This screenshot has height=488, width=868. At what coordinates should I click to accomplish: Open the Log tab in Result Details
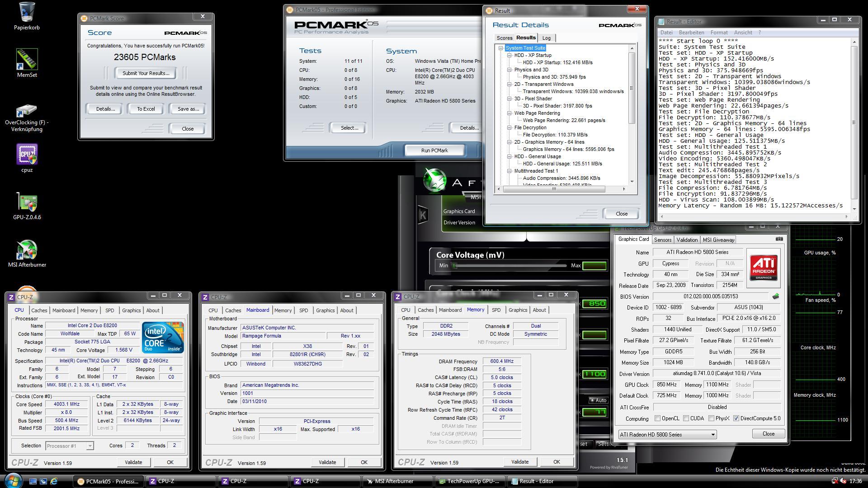click(547, 38)
